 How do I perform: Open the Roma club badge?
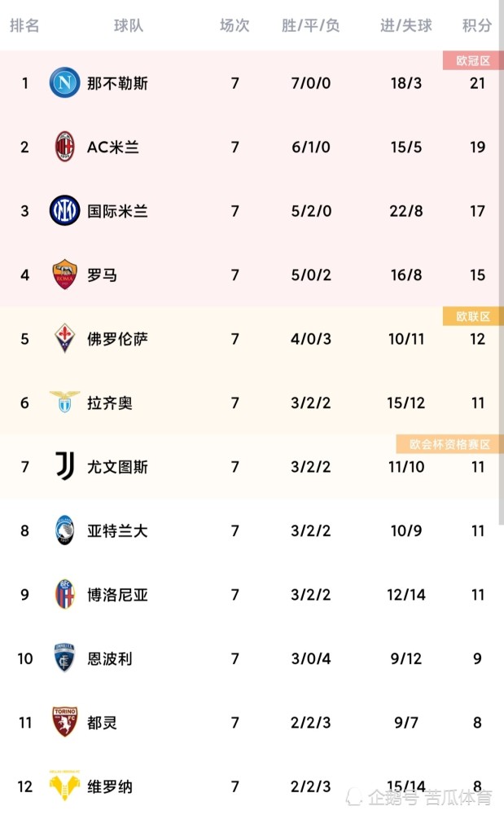pos(65,275)
